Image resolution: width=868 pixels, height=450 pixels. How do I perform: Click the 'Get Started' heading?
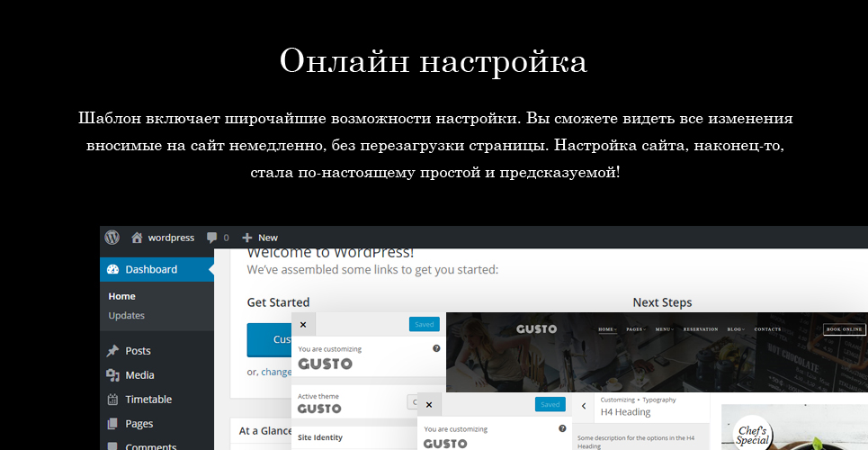click(x=278, y=302)
